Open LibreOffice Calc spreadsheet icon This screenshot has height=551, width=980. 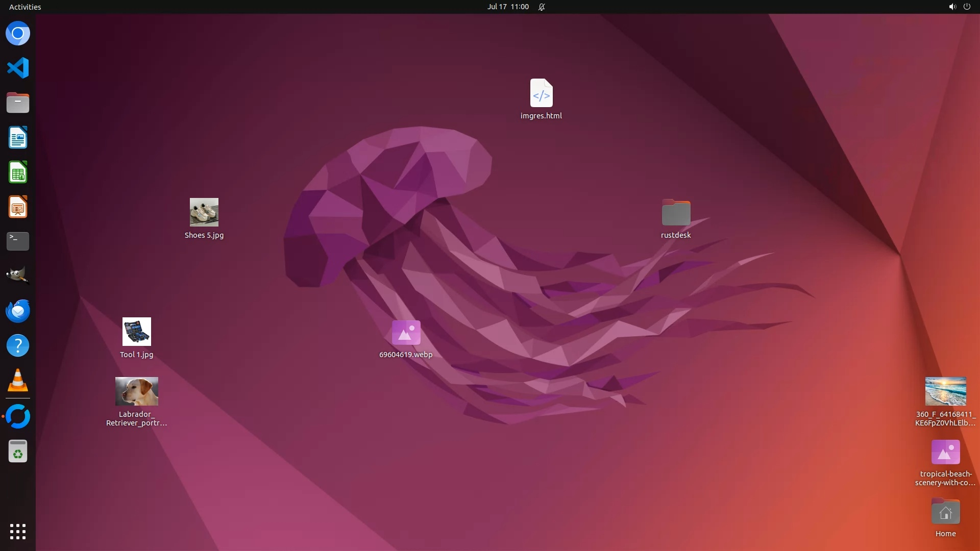(x=18, y=172)
